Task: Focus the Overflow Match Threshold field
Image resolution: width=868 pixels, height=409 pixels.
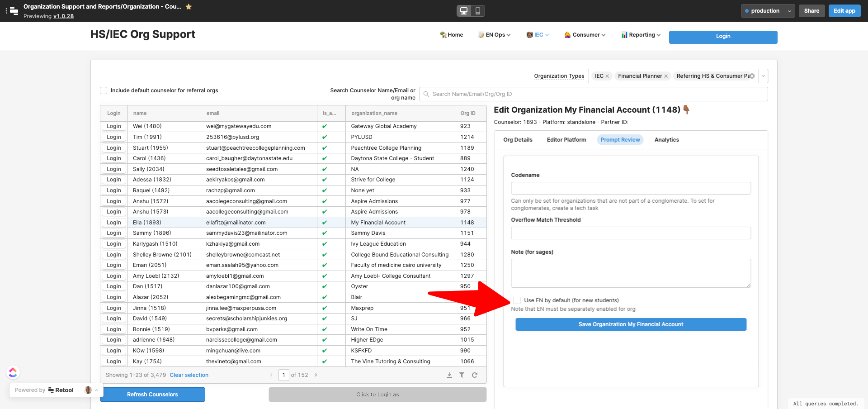Action: click(631, 233)
